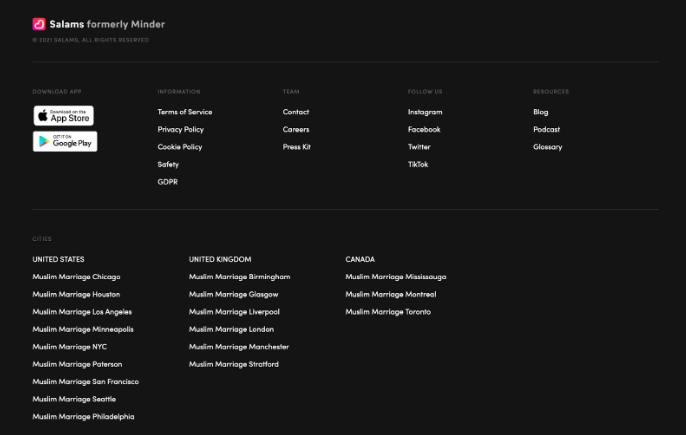Screen dimensions: 686x435
Task: Select Muslim Marriage Los Angeles
Action: 82,312
